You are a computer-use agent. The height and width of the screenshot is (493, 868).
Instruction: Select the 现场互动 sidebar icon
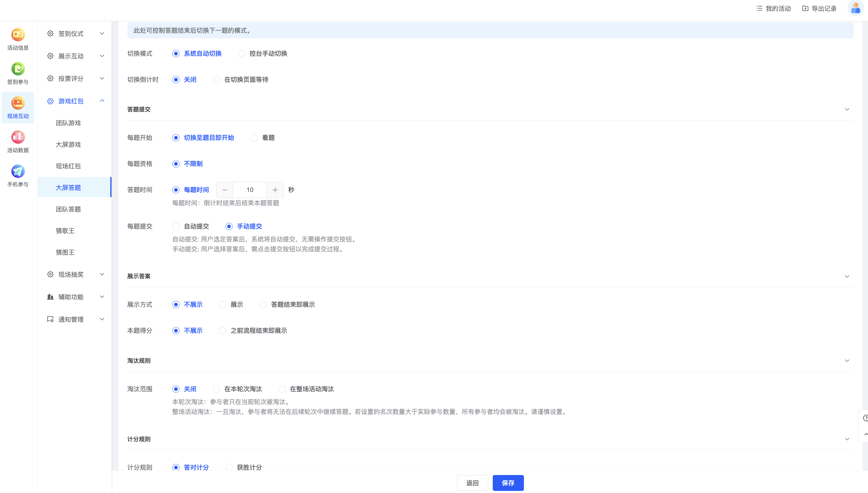tap(18, 103)
